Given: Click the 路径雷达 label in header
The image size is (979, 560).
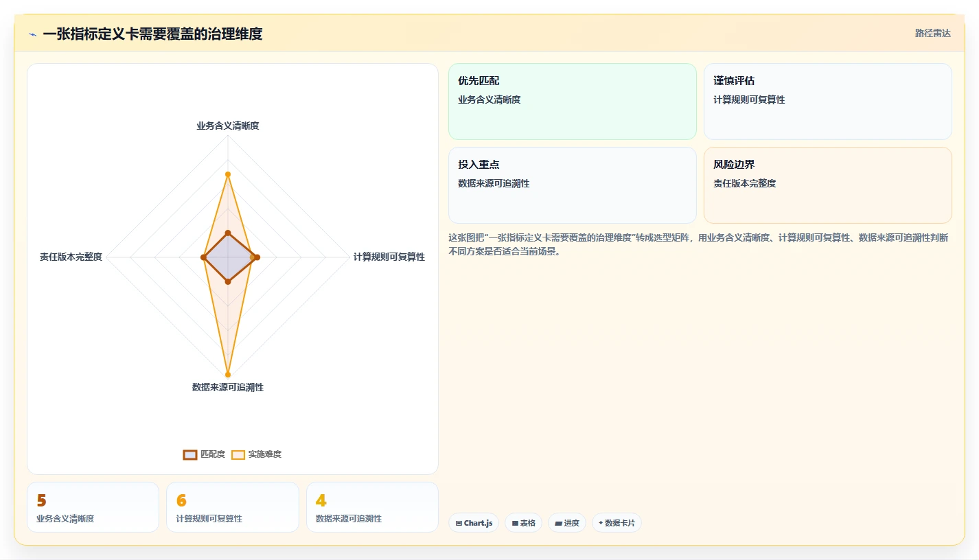Looking at the screenshot, I should click(x=932, y=33).
